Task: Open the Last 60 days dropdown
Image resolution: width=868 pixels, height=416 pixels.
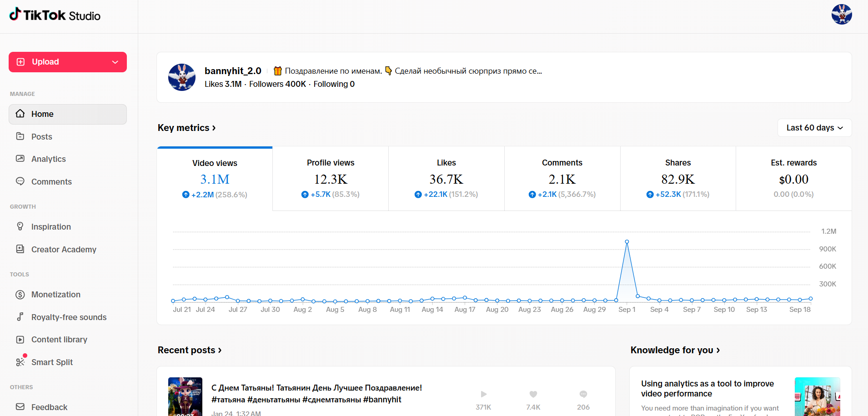Action: click(814, 128)
